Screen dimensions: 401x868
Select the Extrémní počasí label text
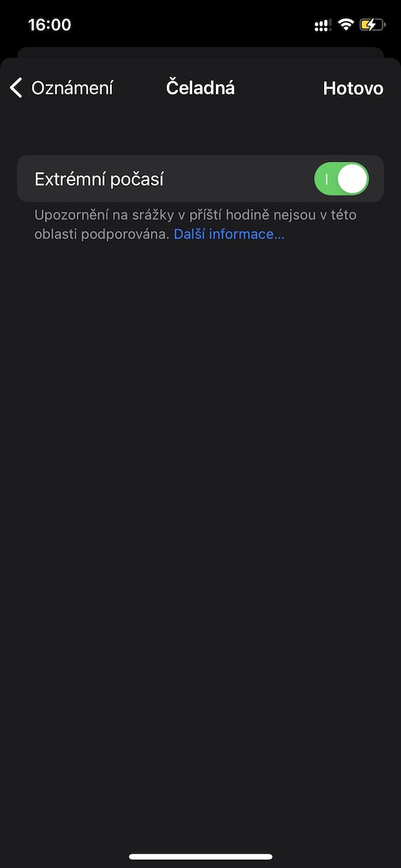tap(99, 179)
